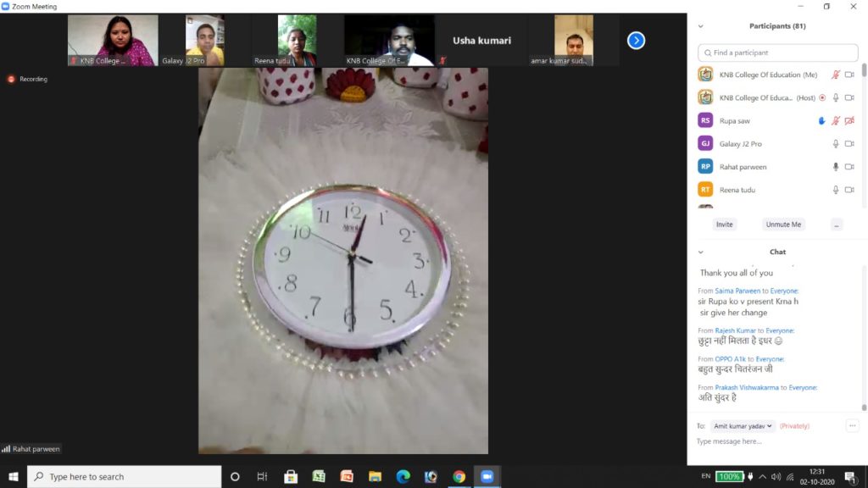Open Rajesh Kumar's name link in chat
The image size is (868, 488).
[735, 331]
